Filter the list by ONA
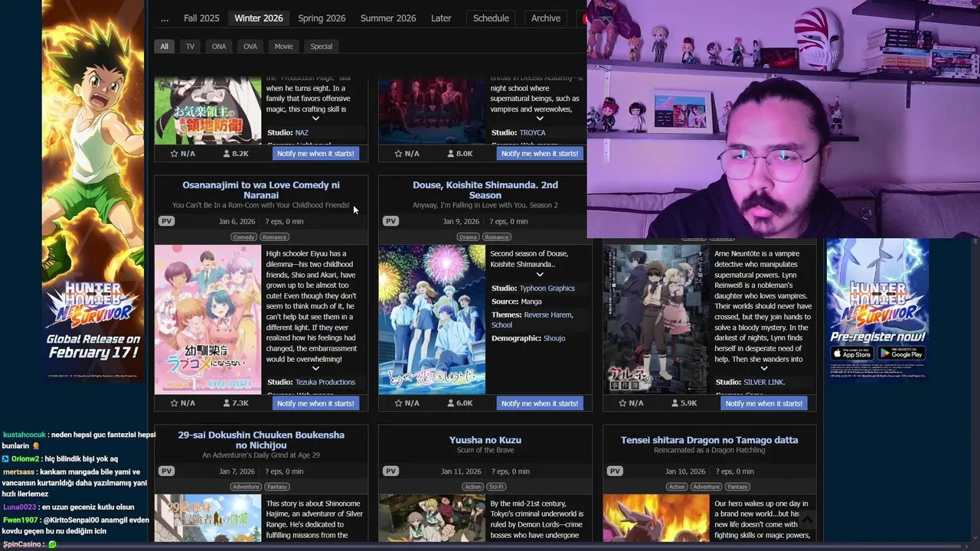The width and height of the screenshot is (980, 551). pyautogui.click(x=219, y=47)
